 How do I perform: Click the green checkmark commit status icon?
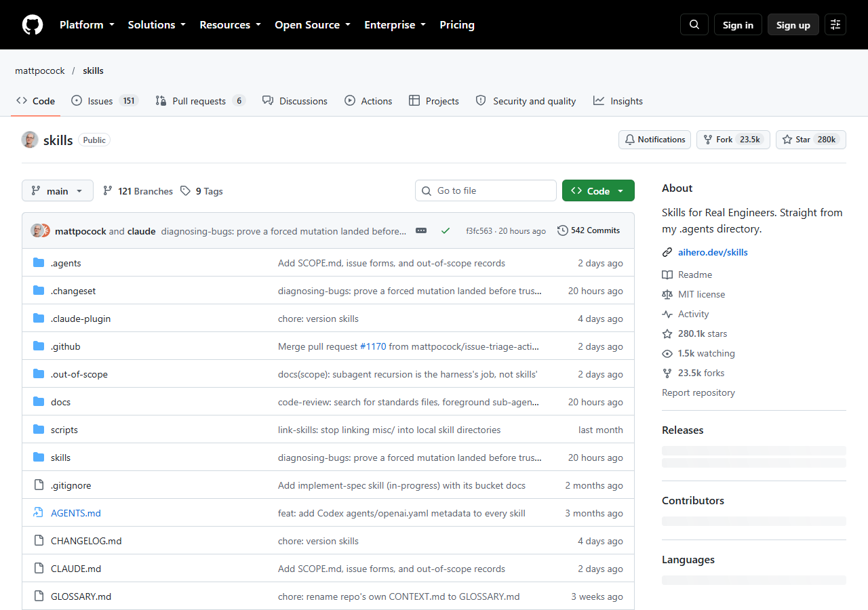tap(446, 230)
